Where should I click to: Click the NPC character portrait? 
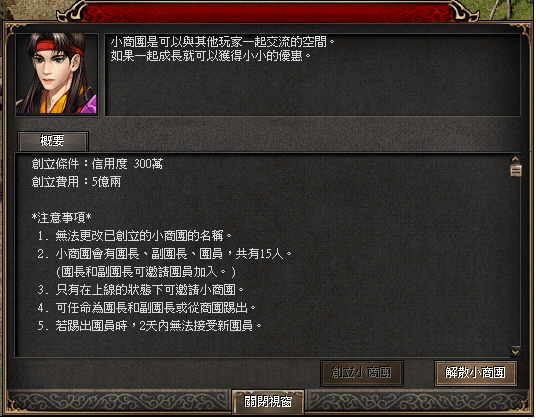pos(57,74)
